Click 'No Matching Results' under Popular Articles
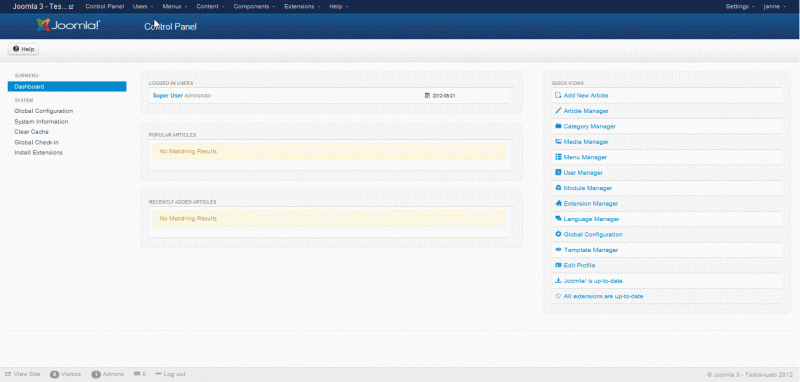The image size is (800, 382). click(x=188, y=151)
